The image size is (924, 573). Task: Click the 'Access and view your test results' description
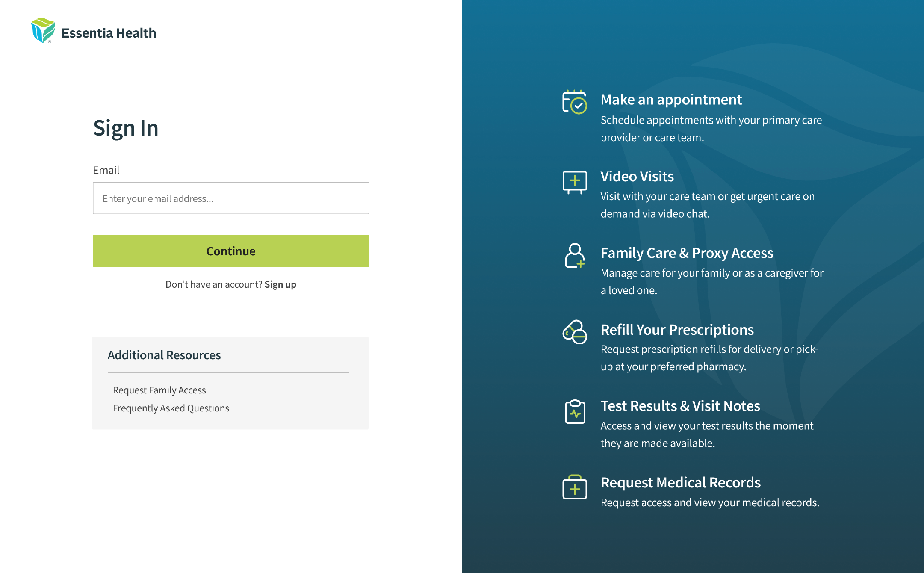click(707, 434)
